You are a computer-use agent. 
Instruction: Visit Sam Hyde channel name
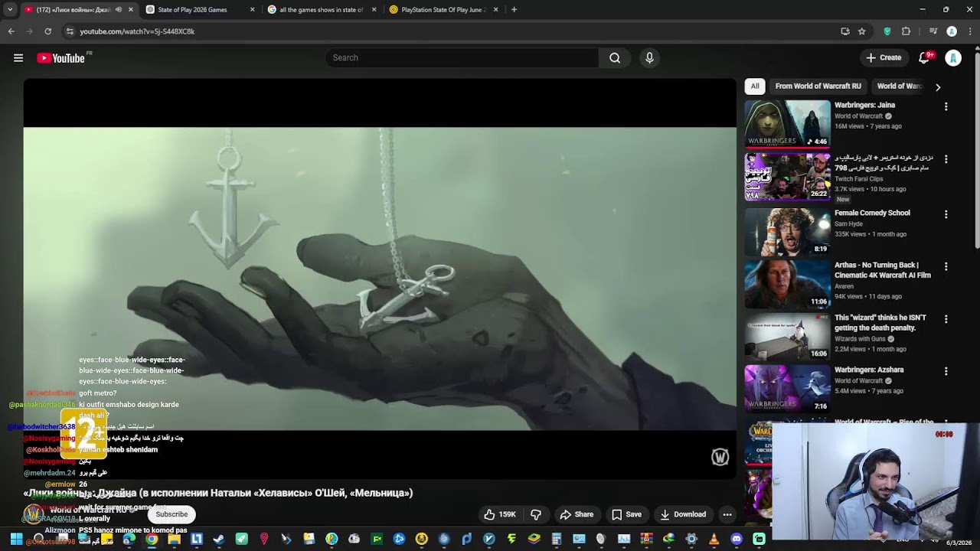848,224
